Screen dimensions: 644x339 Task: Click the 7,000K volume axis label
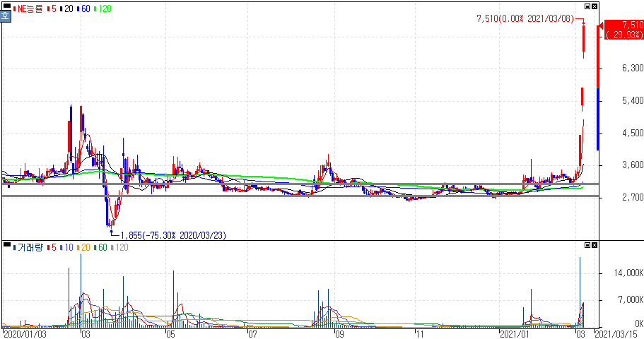tap(631, 300)
